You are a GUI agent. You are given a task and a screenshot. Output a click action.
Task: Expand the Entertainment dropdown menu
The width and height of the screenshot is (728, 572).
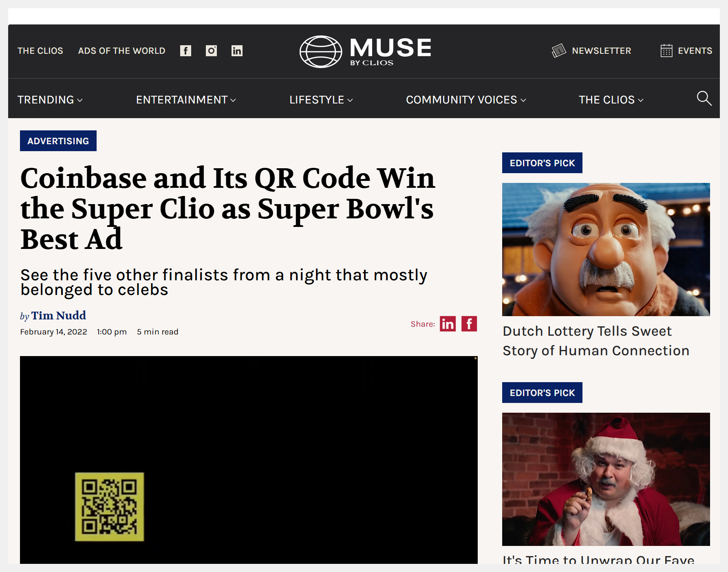point(186,100)
